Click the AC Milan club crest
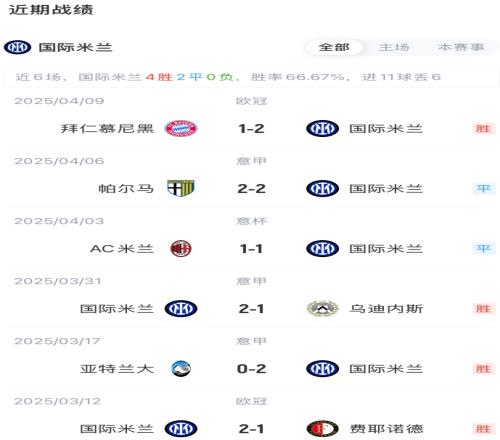This screenshot has width=500, height=440. pyautogui.click(x=181, y=249)
